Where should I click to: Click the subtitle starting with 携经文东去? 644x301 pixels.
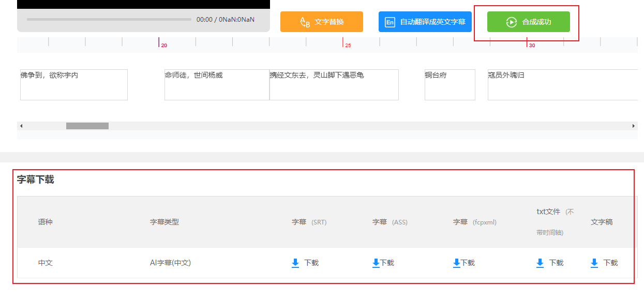point(334,84)
